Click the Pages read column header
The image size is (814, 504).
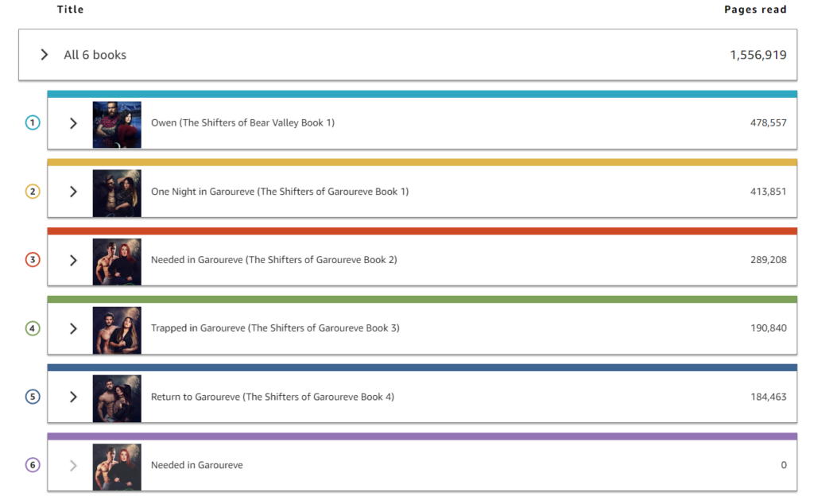coord(755,10)
